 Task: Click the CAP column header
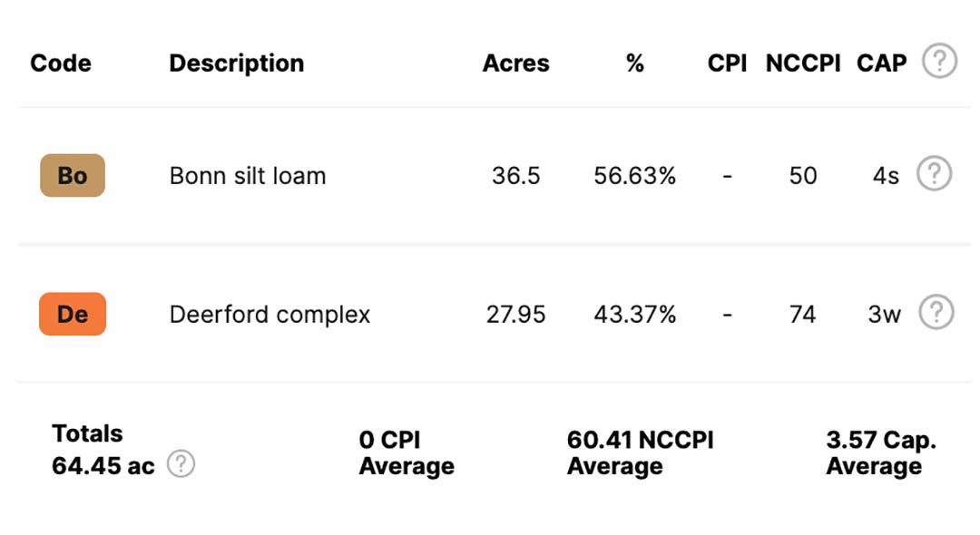[x=881, y=63]
